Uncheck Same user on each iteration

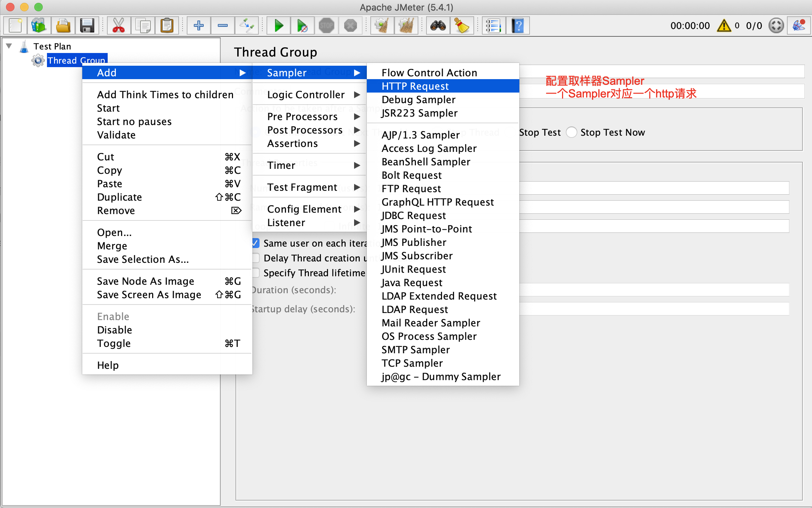(x=256, y=243)
